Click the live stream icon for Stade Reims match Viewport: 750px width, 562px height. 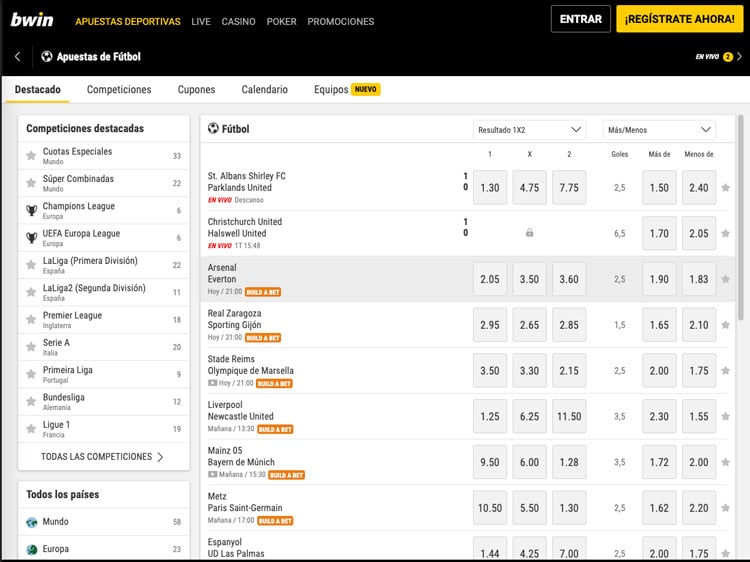pyautogui.click(x=212, y=383)
